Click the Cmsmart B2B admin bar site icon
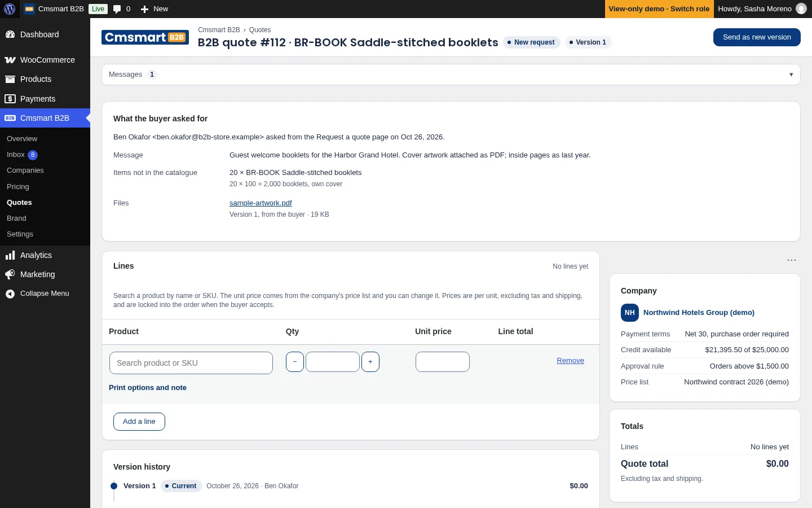This screenshot has width=812, height=508. point(29,9)
